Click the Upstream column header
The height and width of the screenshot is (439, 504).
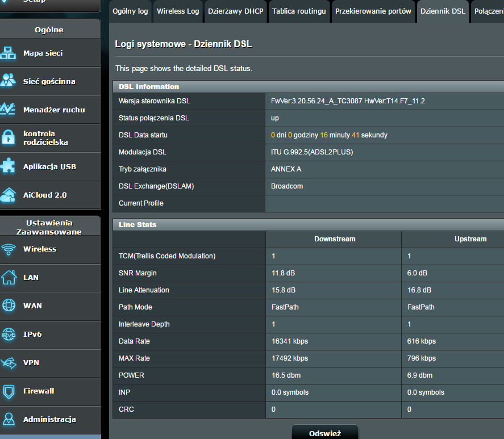pos(470,239)
